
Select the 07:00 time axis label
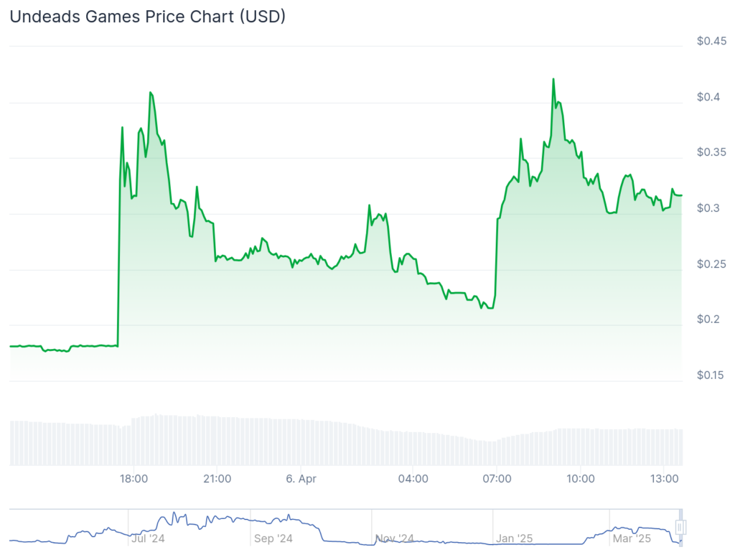(497, 478)
